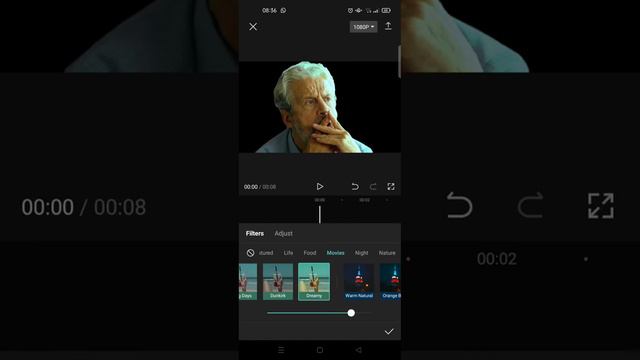Screen dimensions: 640x360
Task: Tap the alarm icon in status bar
Action: click(x=350, y=10)
